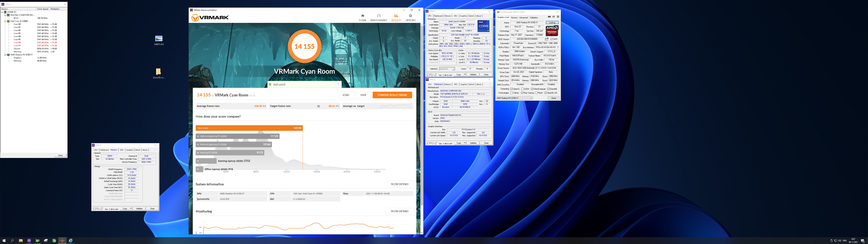The image size is (868, 244).
Task: Click the Intel Core i9 logo in CPU-Z
Action: 484,26
